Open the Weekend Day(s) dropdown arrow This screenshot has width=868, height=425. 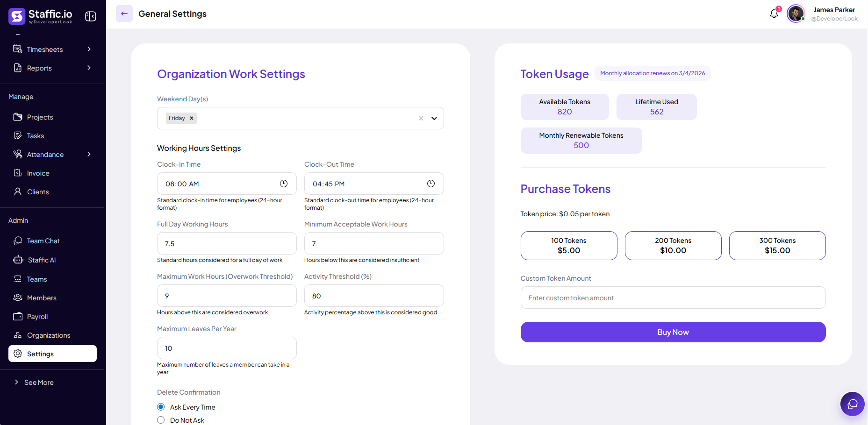pyautogui.click(x=434, y=118)
